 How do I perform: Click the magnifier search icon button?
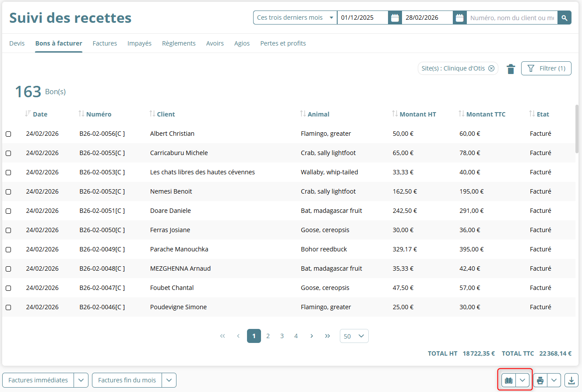tap(564, 18)
